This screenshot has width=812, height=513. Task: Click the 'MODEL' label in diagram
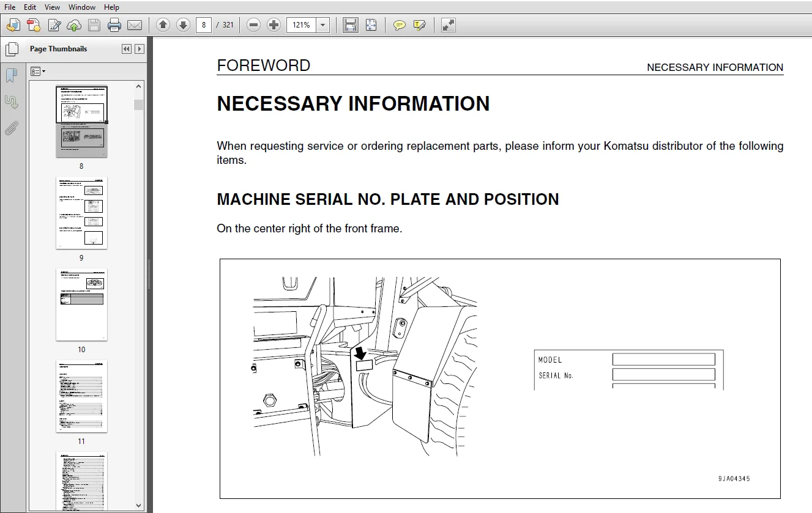coord(550,360)
